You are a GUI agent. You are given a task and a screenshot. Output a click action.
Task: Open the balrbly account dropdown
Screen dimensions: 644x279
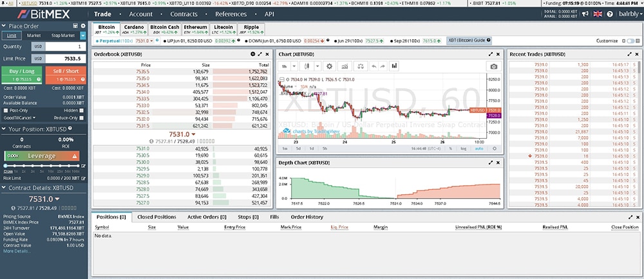pos(628,14)
